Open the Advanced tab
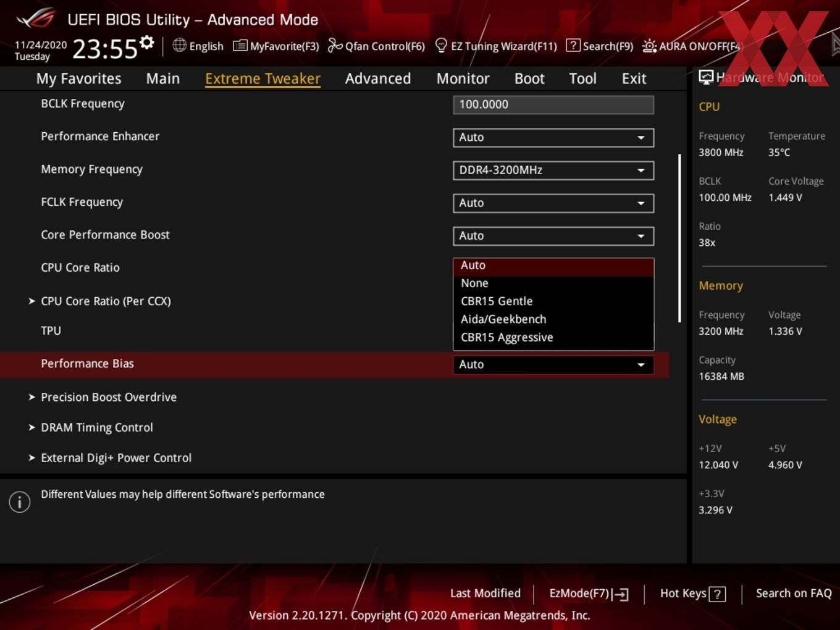Image resolution: width=840 pixels, height=630 pixels. 378,78
